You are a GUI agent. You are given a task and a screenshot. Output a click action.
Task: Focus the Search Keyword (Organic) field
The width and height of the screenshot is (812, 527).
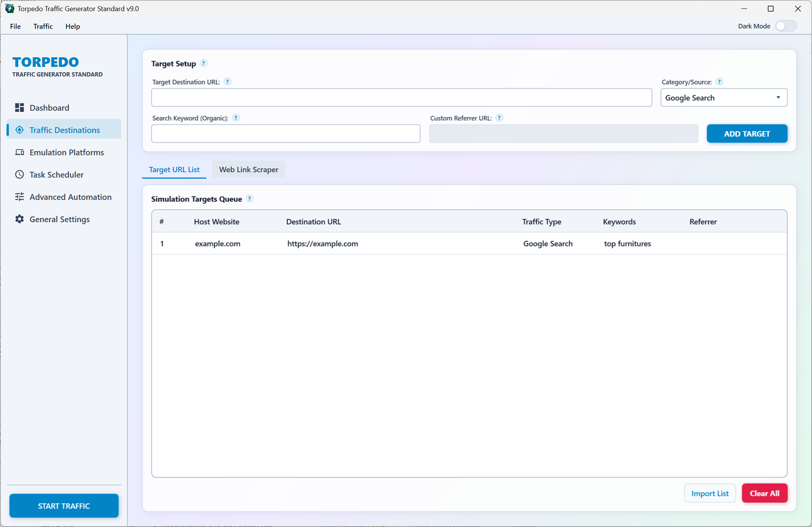(x=286, y=134)
